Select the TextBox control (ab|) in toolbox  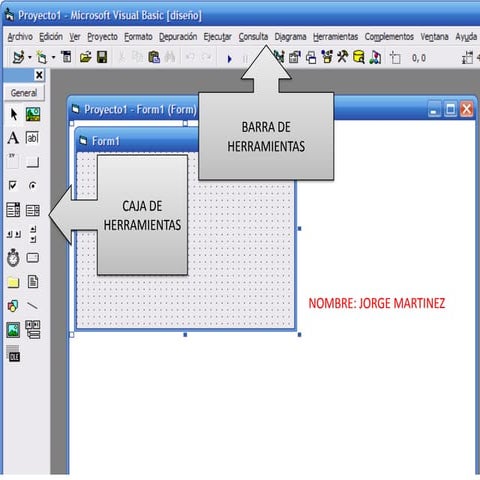(x=32, y=137)
